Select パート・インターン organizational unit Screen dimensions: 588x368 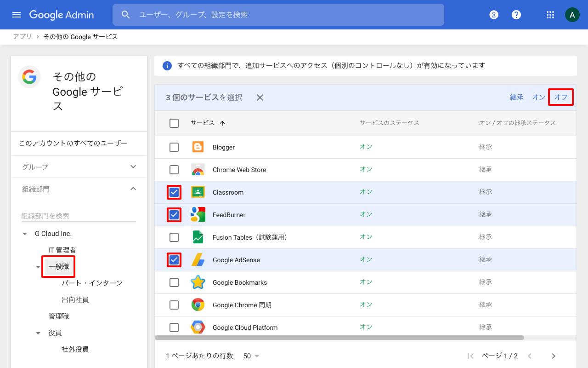coord(92,283)
